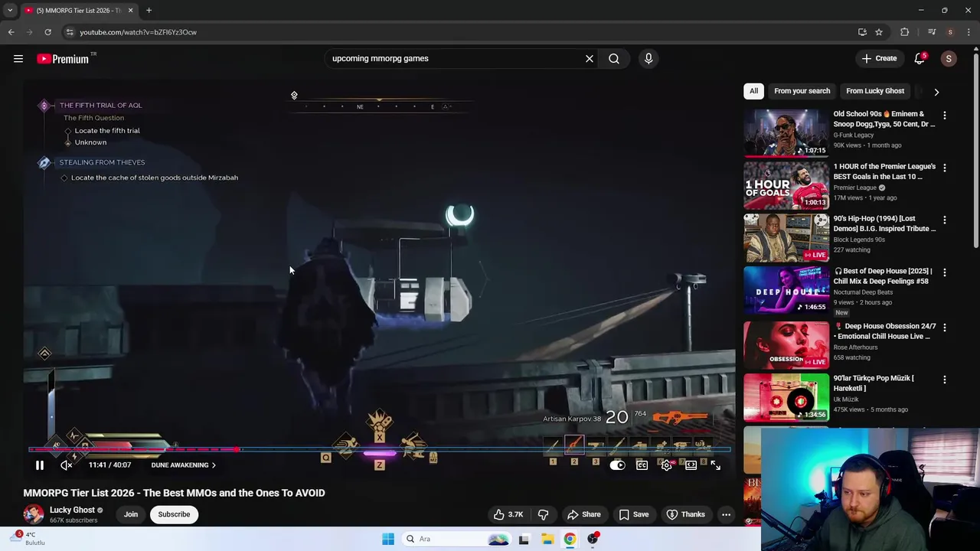Open options for Old School 90s video
This screenshot has height=551, width=980.
(x=944, y=116)
